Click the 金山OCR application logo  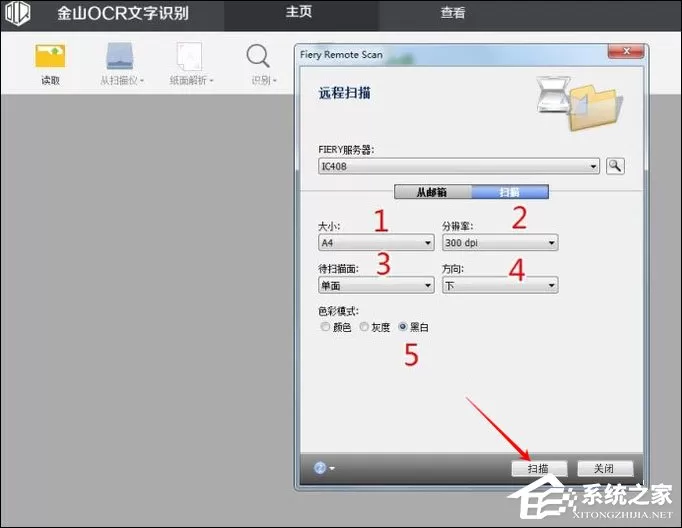coord(17,13)
